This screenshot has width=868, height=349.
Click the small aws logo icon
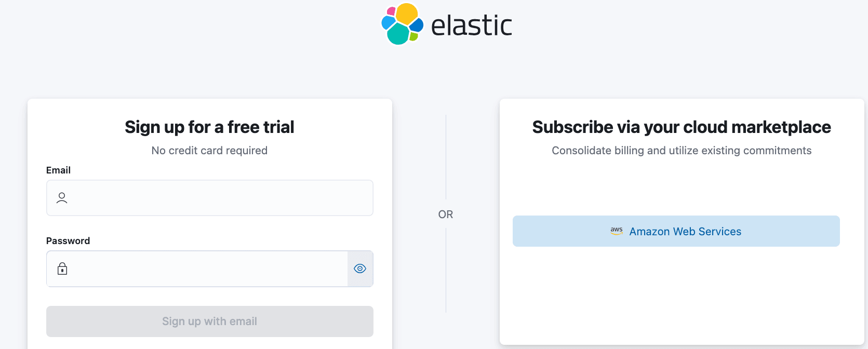pyautogui.click(x=617, y=231)
